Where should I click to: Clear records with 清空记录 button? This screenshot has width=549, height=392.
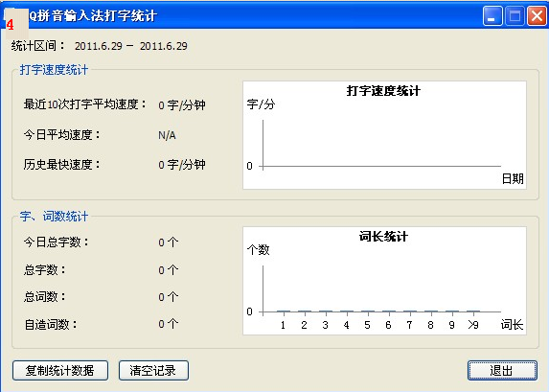(153, 370)
